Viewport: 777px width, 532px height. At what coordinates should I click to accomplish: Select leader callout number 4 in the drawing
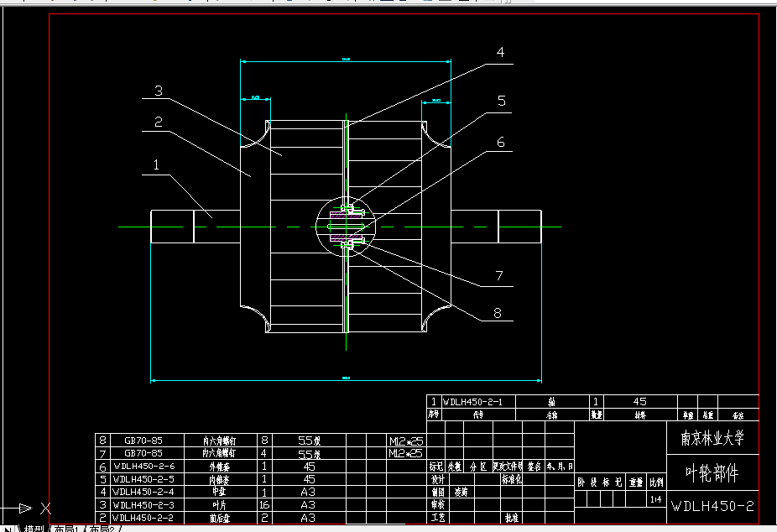(500, 53)
